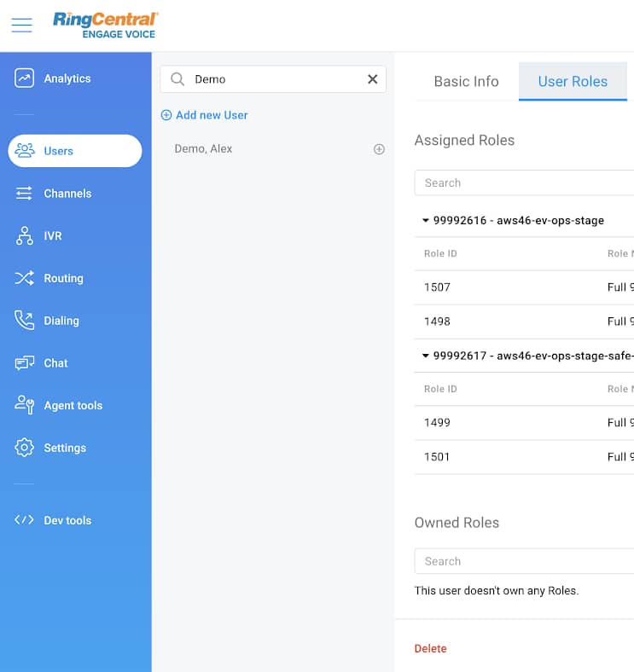This screenshot has height=672, width=634.
Task: Select role ID 1507 row
Action: (524, 287)
